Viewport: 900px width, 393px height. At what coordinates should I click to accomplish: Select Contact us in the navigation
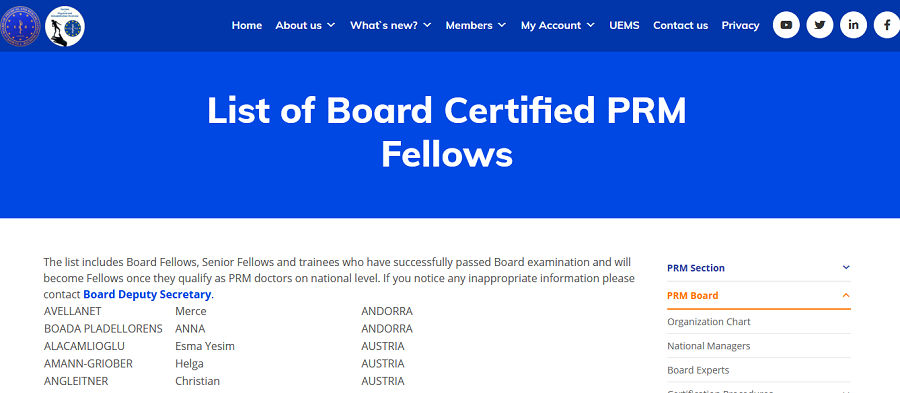click(680, 25)
